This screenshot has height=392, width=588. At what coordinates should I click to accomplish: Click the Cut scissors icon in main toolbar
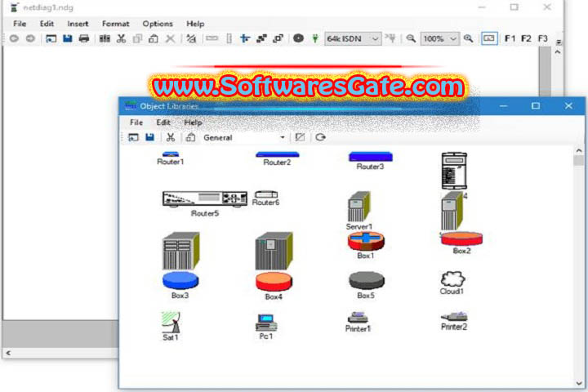coord(121,38)
